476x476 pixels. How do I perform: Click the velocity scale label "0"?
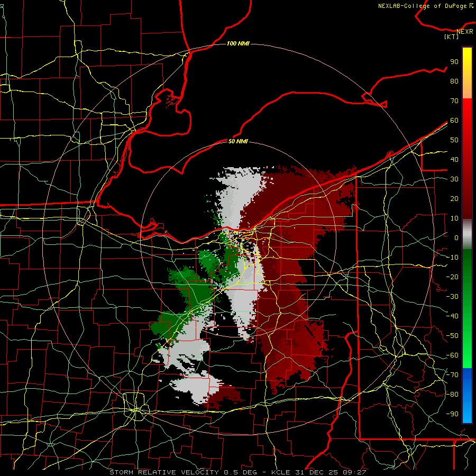pos(456,237)
